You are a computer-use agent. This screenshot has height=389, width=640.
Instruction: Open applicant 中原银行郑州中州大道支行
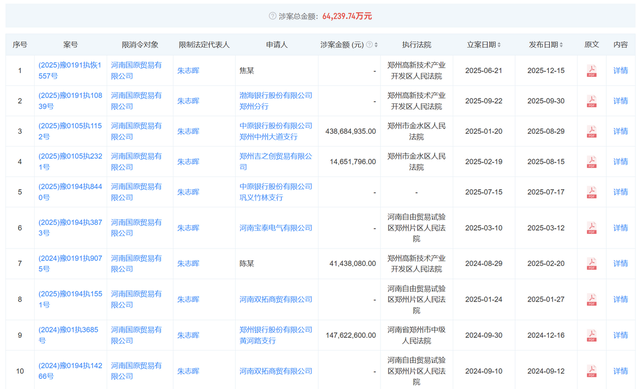[x=276, y=131]
